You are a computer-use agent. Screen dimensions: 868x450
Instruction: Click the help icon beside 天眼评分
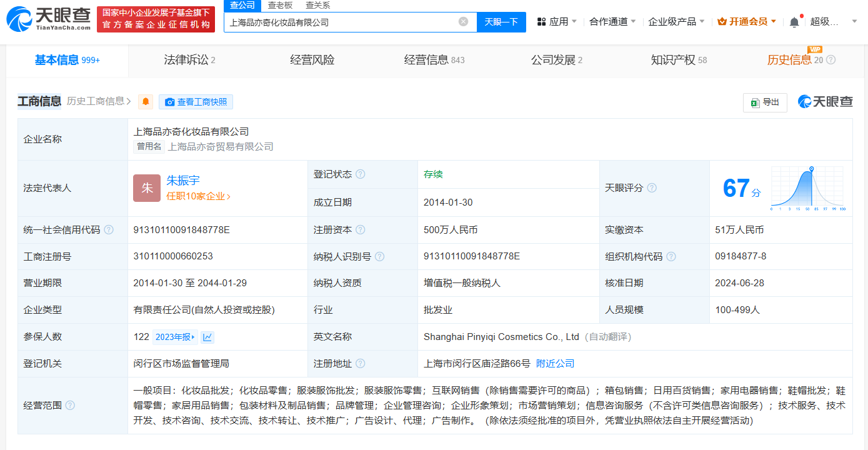coord(652,188)
